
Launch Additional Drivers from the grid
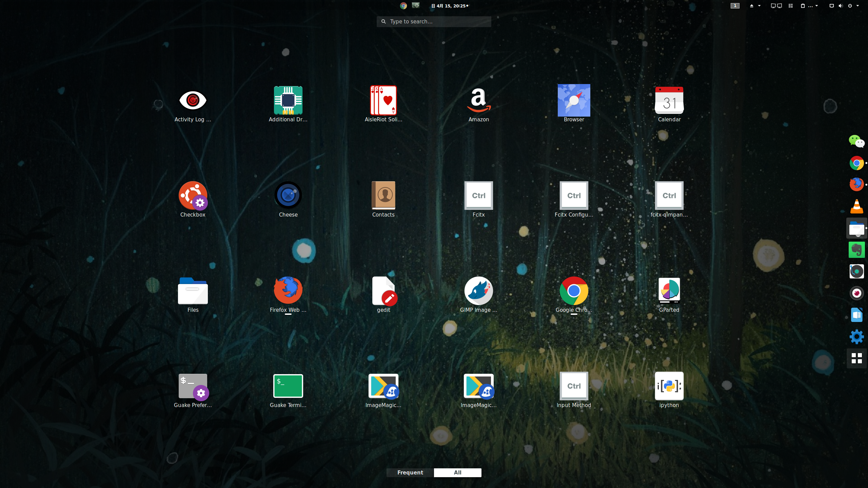288,104
